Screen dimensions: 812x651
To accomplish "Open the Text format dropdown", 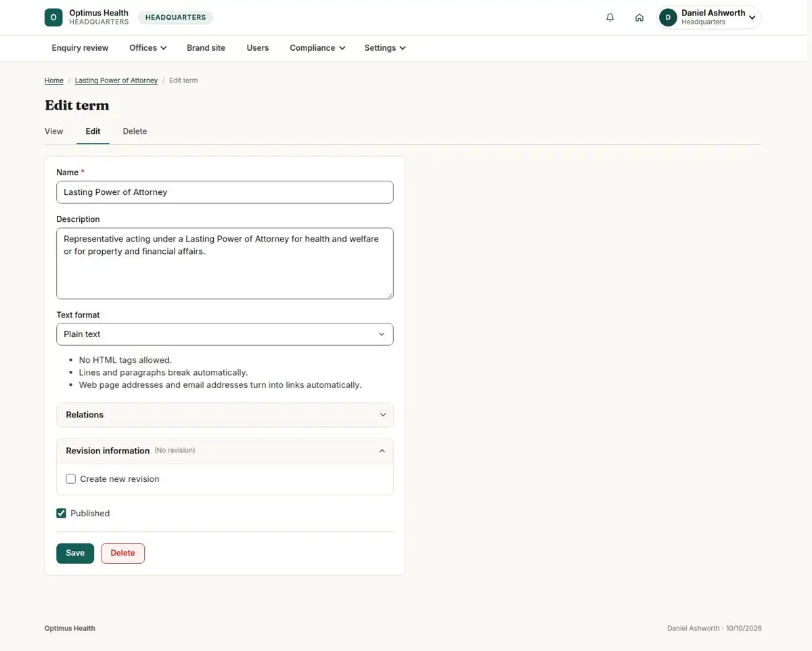I will (225, 334).
